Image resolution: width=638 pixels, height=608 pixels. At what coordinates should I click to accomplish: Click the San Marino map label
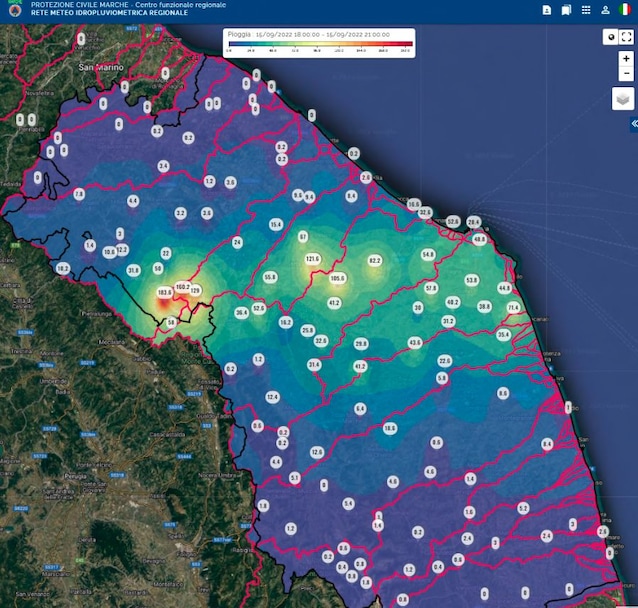[x=101, y=68]
